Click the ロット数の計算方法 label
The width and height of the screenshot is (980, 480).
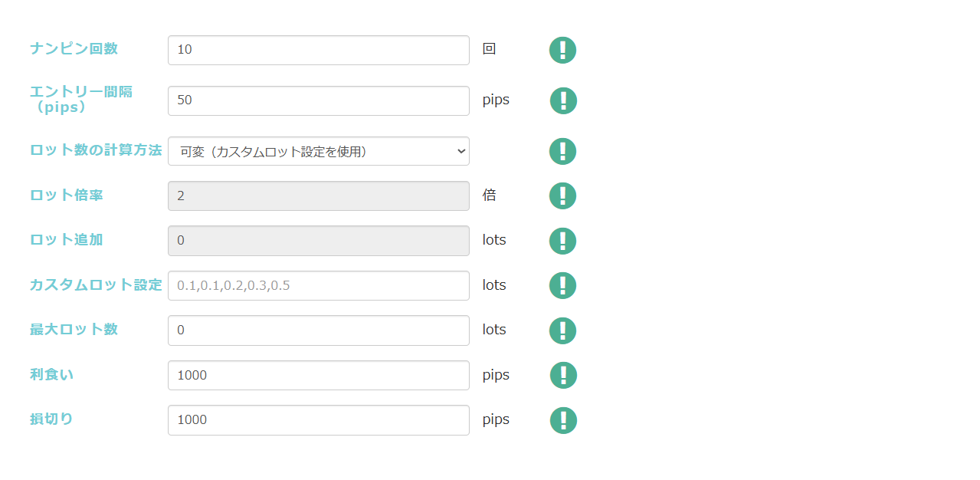pyautogui.click(x=96, y=150)
